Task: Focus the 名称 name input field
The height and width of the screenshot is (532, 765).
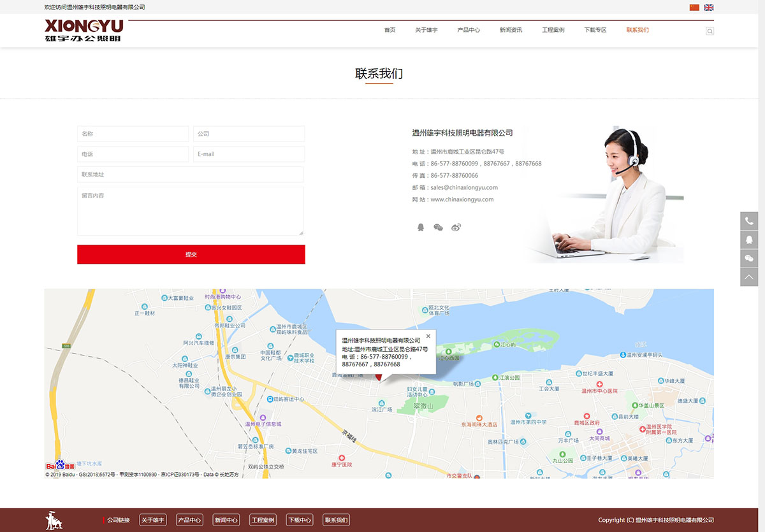Action: (x=133, y=134)
